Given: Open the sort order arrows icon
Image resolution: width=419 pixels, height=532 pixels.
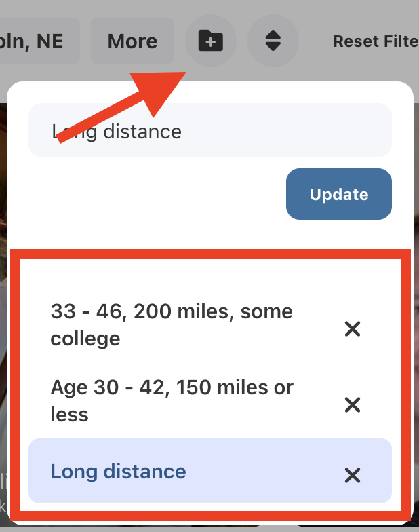Looking at the screenshot, I should (x=273, y=41).
